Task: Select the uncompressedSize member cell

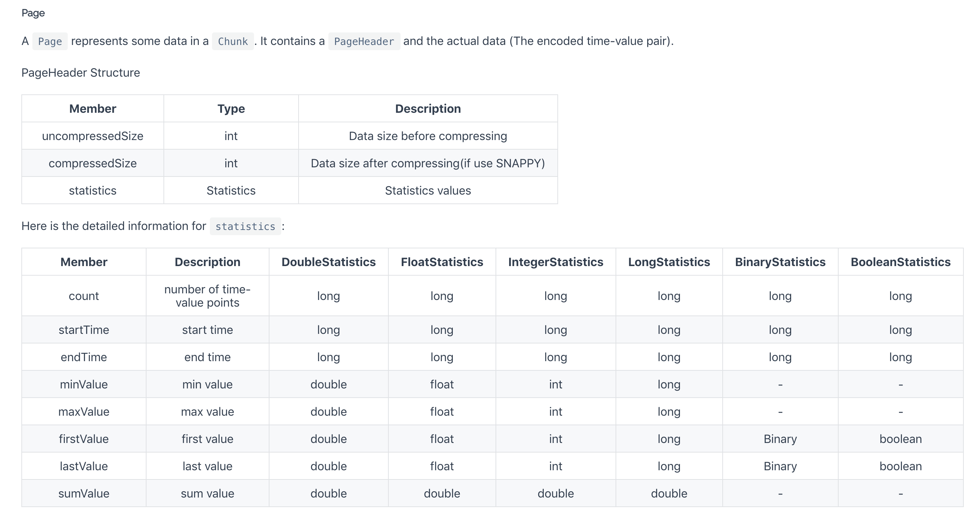Action: coord(92,136)
